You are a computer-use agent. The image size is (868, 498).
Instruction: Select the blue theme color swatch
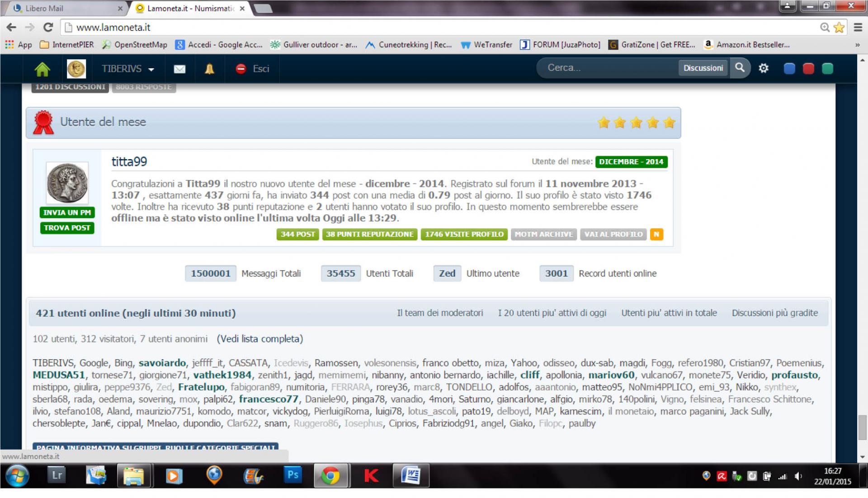click(x=789, y=68)
